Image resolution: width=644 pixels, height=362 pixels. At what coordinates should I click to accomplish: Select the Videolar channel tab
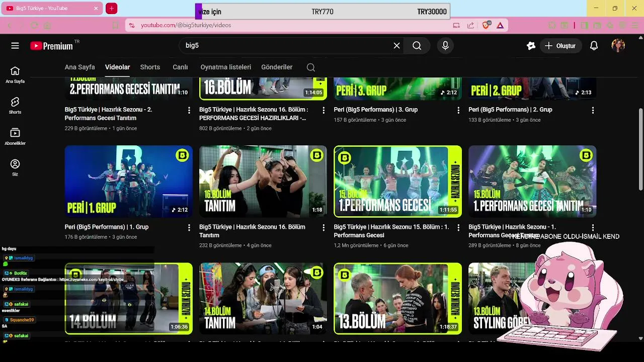point(117,67)
